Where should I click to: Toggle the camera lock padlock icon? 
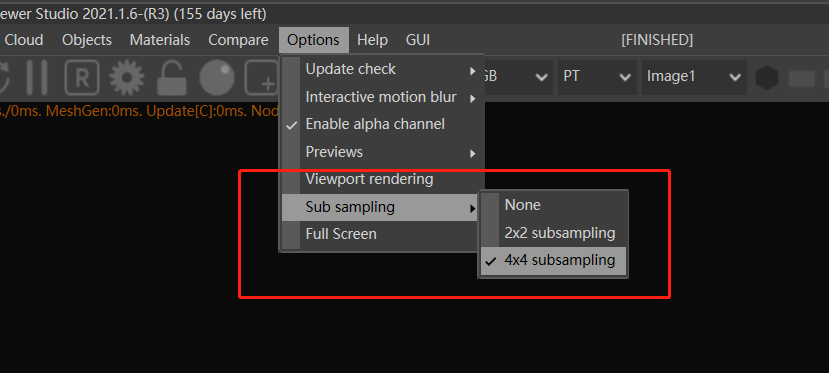[172, 78]
